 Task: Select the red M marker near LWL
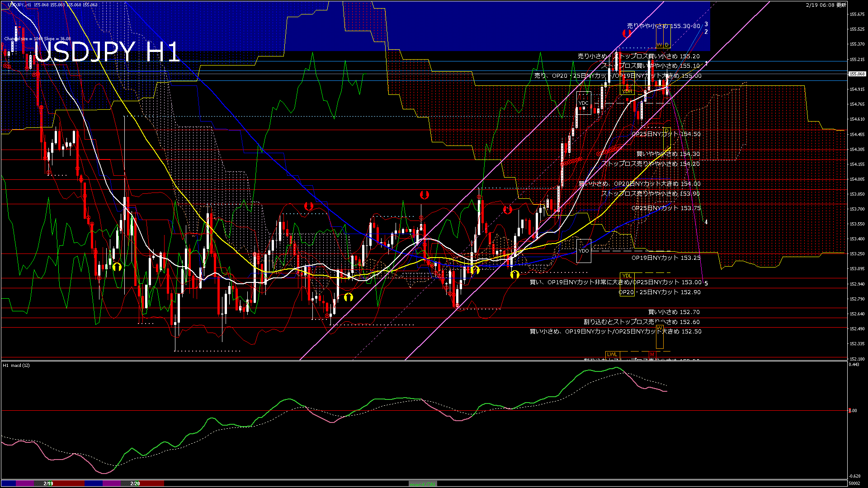click(652, 354)
